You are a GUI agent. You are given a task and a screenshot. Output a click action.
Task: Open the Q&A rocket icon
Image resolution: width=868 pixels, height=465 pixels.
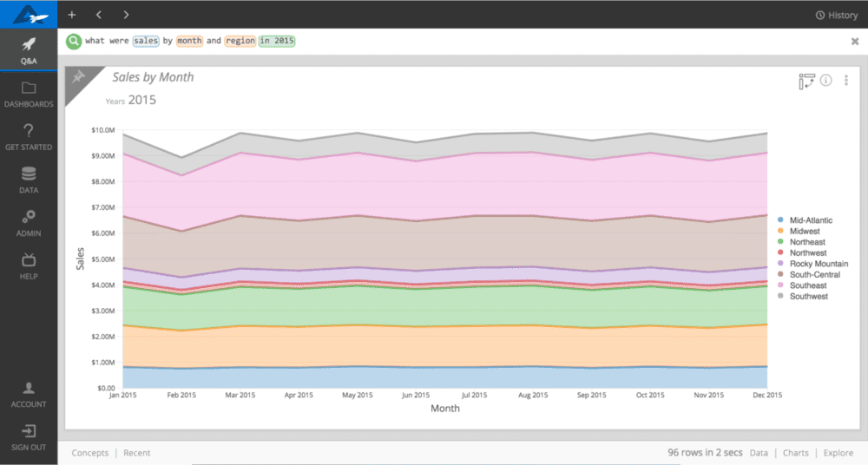29,44
